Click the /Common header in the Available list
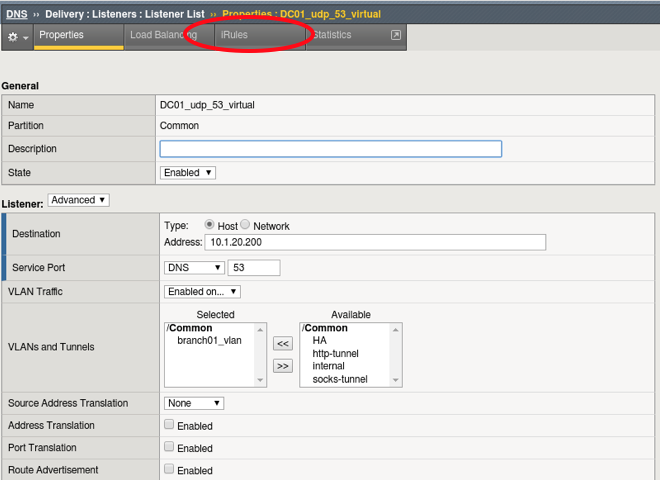Viewport: 660px width, 480px height. (325, 328)
